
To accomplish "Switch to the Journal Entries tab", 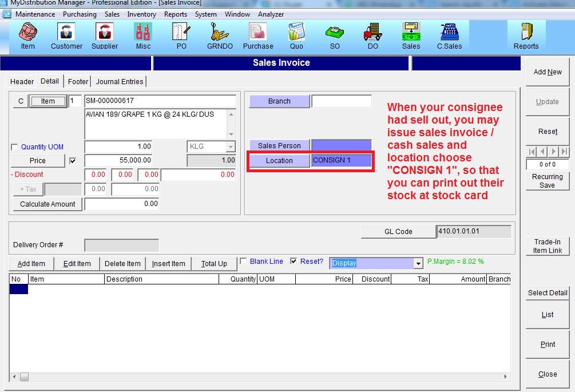I will click(120, 82).
